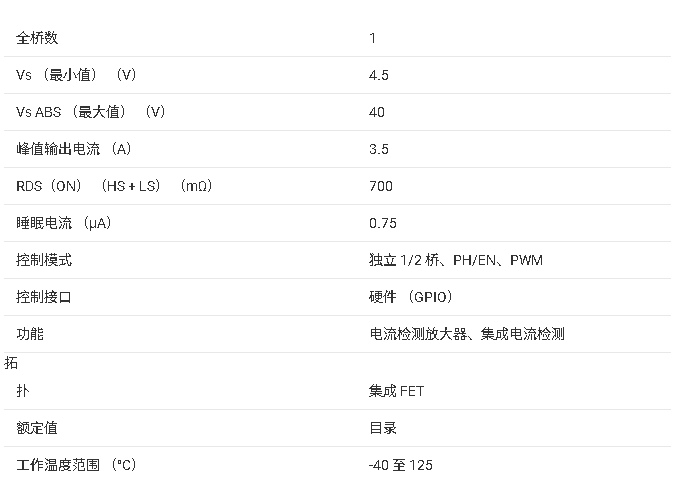Select the 独立 1/2 桥、PH/EN、PWM value
Viewport: 686px width, 482px height.
456,260
